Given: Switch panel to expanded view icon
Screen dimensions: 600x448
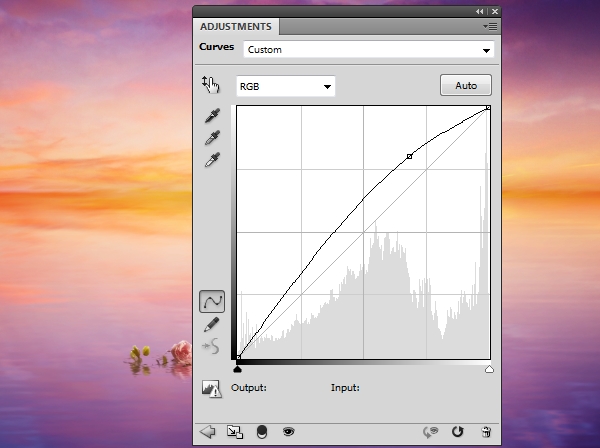Looking at the screenshot, I should (235, 432).
